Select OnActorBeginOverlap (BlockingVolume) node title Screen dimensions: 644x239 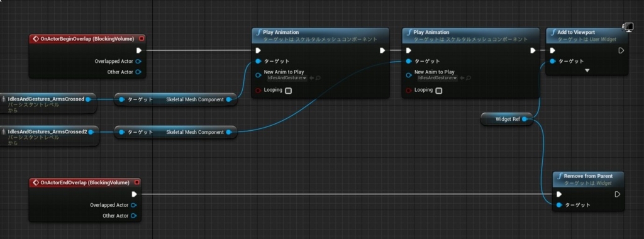coord(87,39)
